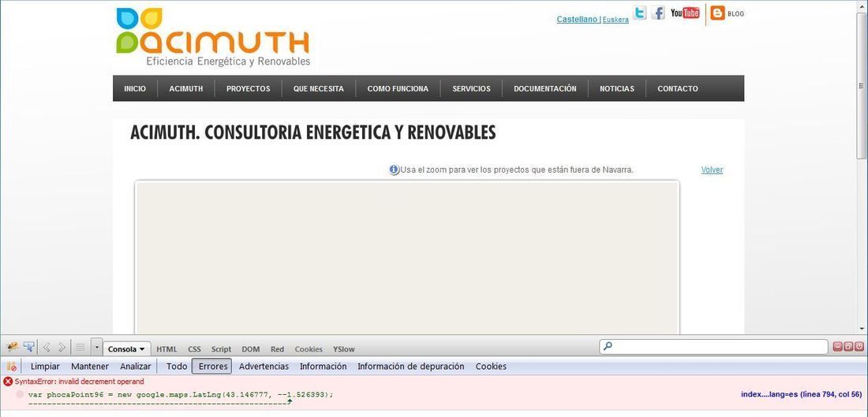This screenshot has width=868, height=417.
Task: Deactivate Firebug with red close icon
Action: pos(859,347)
